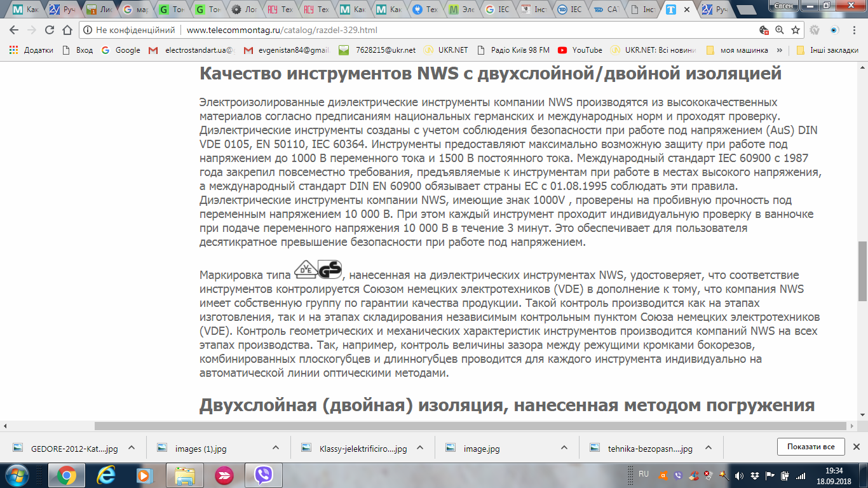Click heading "Двухслойная (двойная) изоляция, нанесенная методом погружения"

(x=506, y=405)
